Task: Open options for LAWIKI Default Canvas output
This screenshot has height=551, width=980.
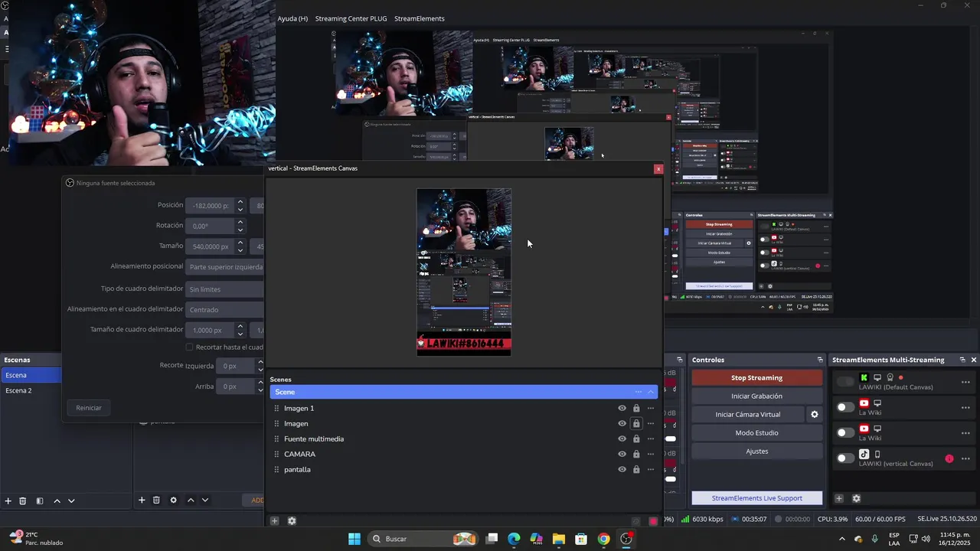Action: click(x=965, y=382)
